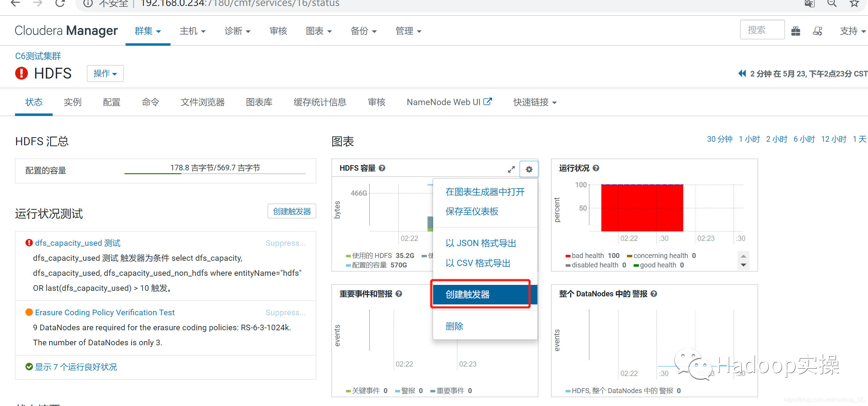Click the help icon next to HDFS 容量
The height and width of the screenshot is (406, 868).
point(382,168)
